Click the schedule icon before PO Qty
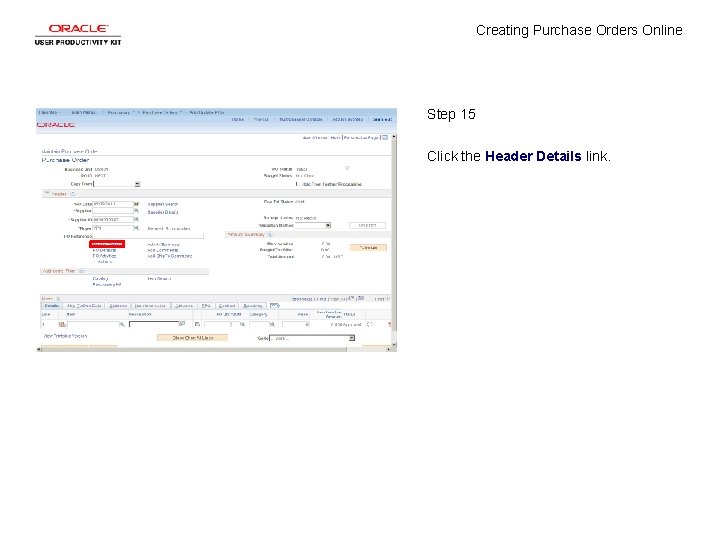The width and height of the screenshot is (720, 540). [x=197, y=325]
